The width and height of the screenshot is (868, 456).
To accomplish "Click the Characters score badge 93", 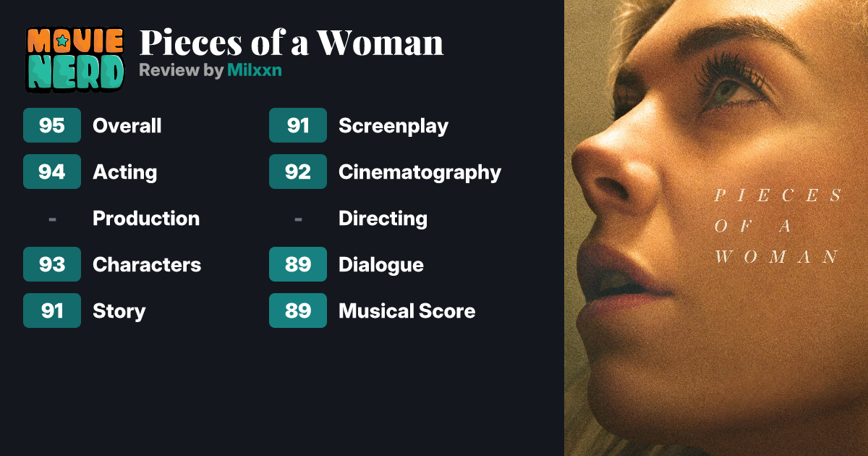I will [52, 264].
